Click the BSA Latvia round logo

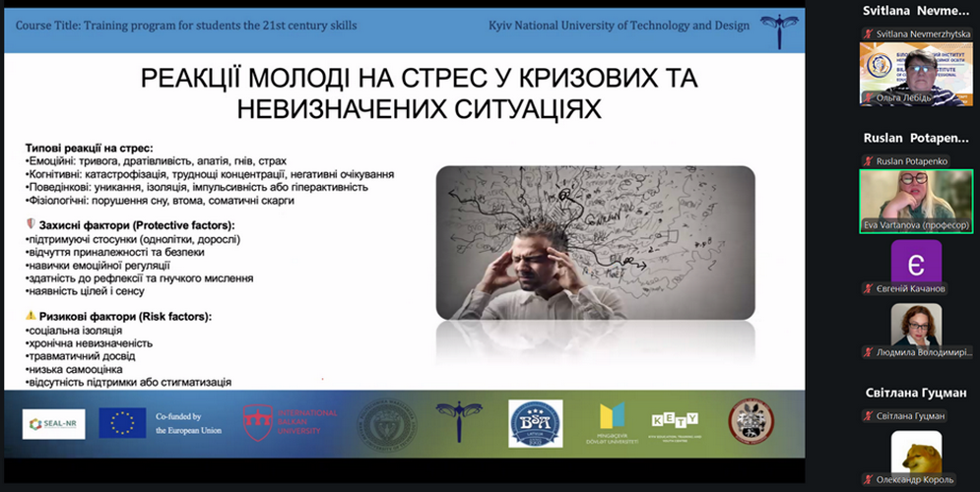tap(535, 423)
